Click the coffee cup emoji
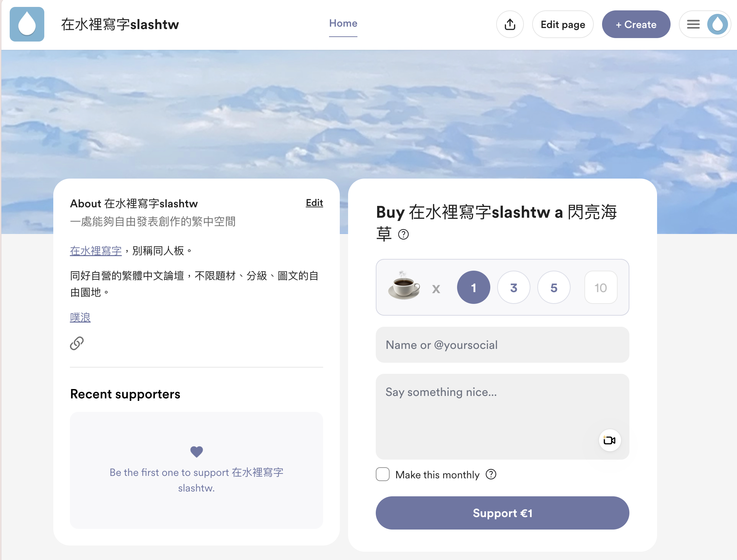The width and height of the screenshot is (737, 560). 404,286
